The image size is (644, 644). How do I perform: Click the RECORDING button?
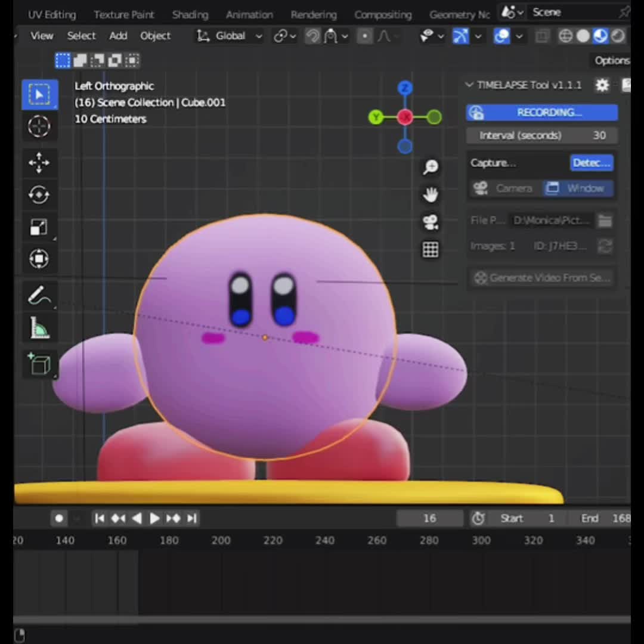[541, 113]
